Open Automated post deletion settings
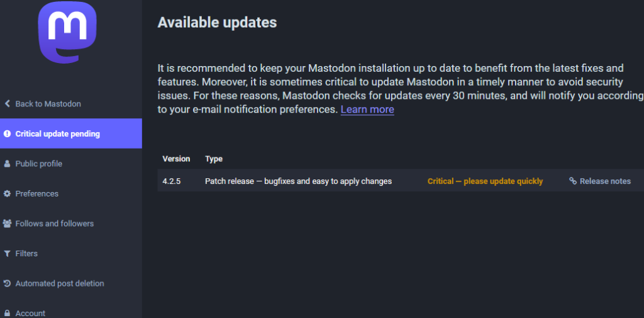The width and height of the screenshot is (644, 318). pyautogui.click(x=60, y=283)
